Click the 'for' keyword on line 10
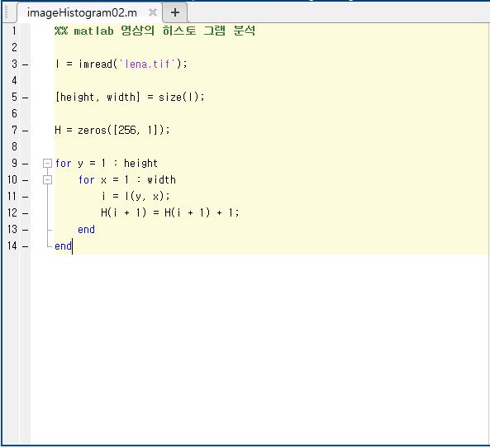This screenshot has width=490, height=448. point(86,179)
